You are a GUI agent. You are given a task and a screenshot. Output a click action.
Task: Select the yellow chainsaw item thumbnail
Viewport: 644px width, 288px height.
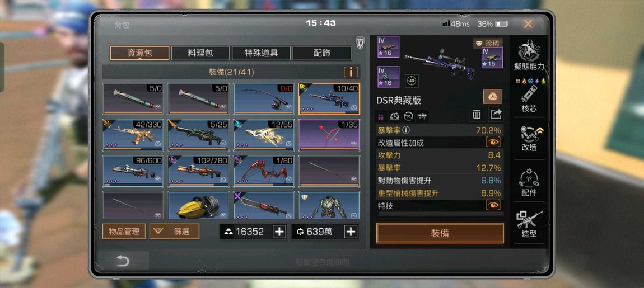(199, 205)
